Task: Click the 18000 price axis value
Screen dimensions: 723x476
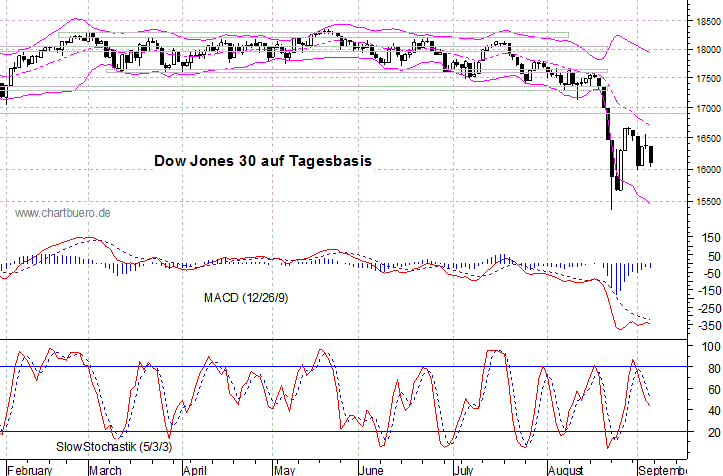Action: coord(709,50)
